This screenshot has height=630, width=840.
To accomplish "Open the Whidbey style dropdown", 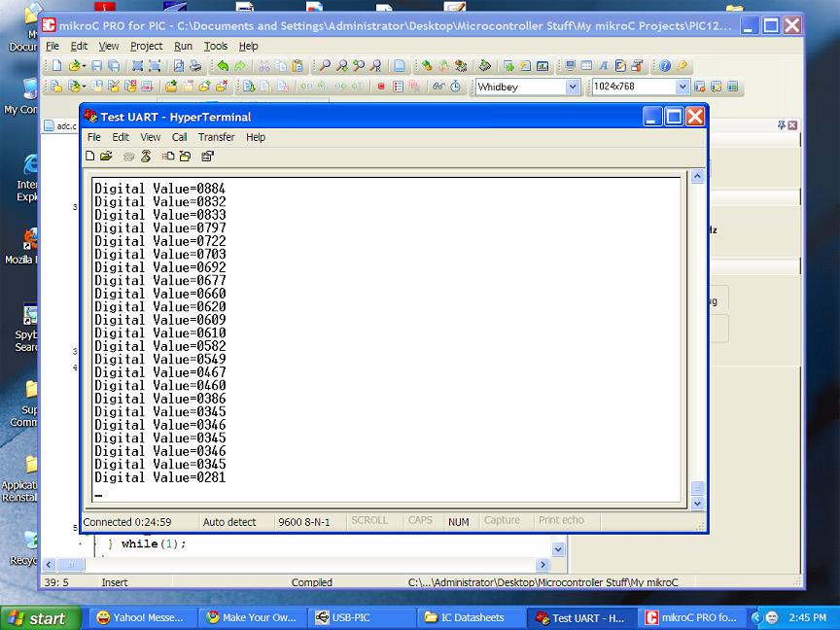I will [572, 87].
